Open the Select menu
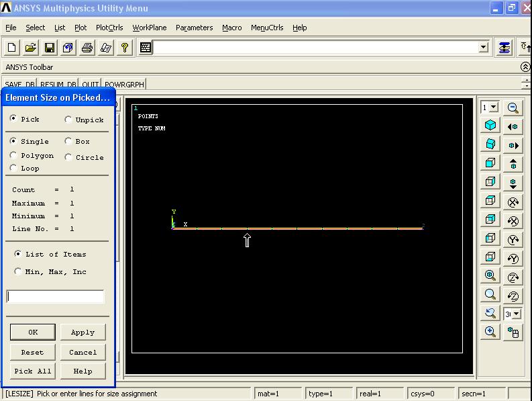This screenshot has height=401, width=532. click(36, 28)
